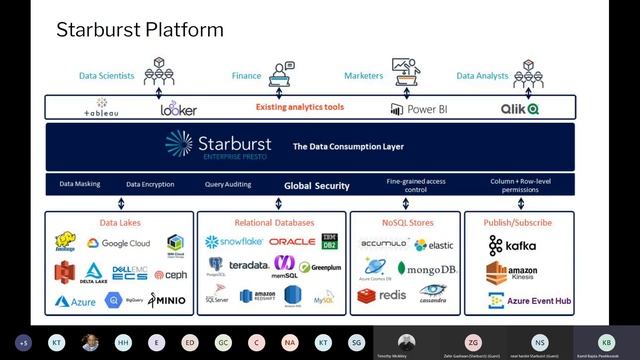640x360 pixels.
Task: Click the Tableau logo
Action: tap(101, 108)
